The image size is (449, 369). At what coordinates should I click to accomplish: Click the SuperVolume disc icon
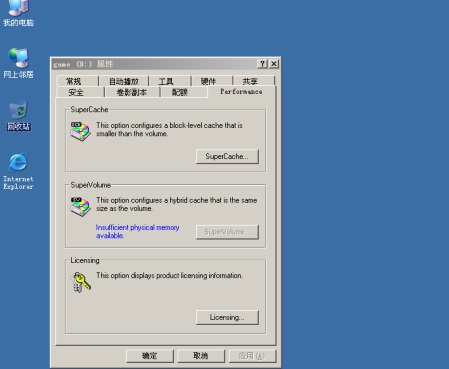click(80, 207)
